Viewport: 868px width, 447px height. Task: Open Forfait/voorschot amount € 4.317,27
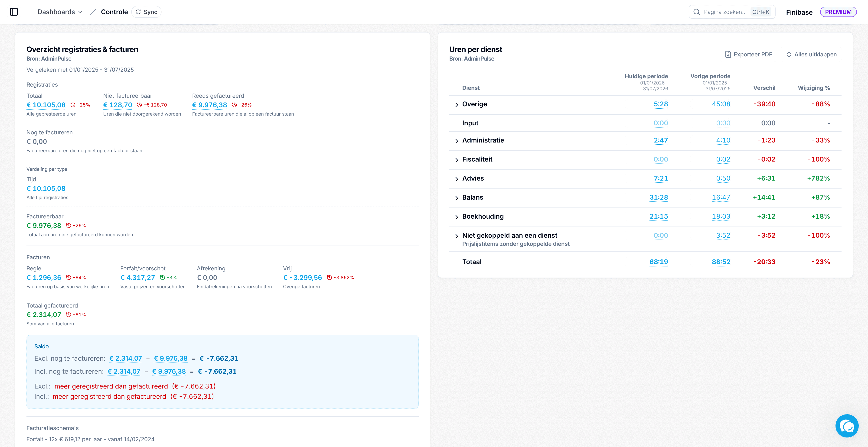pos(137,278)
